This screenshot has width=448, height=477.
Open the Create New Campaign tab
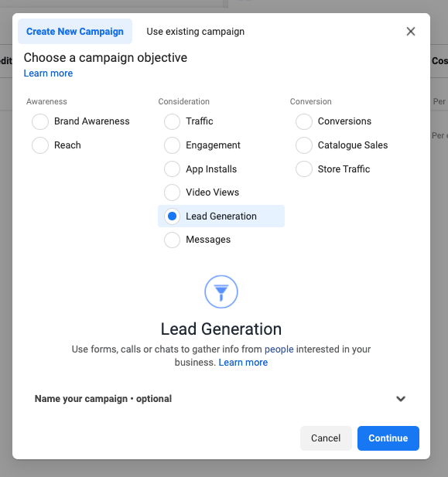pyautogui.click(x=75, y=32)
